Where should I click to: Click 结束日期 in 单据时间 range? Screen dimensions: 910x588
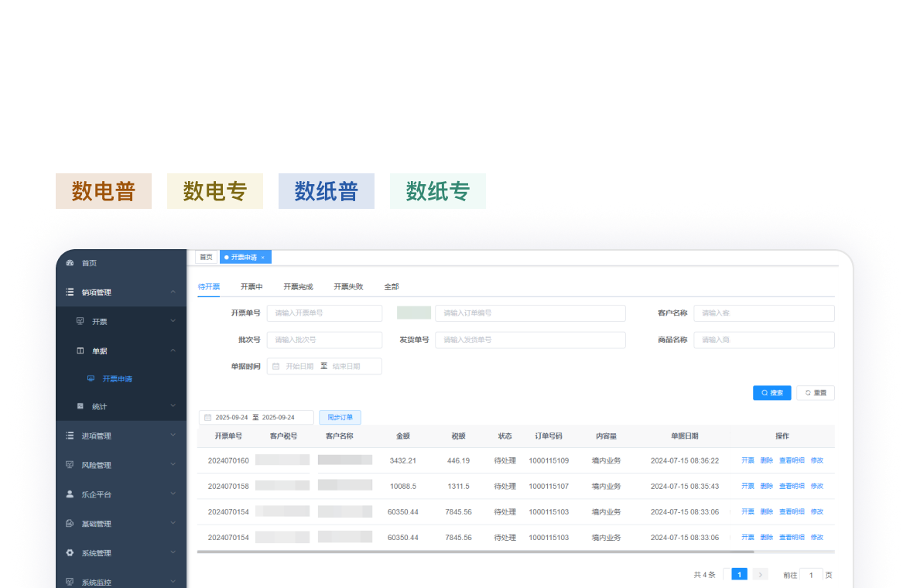point(347,366)
